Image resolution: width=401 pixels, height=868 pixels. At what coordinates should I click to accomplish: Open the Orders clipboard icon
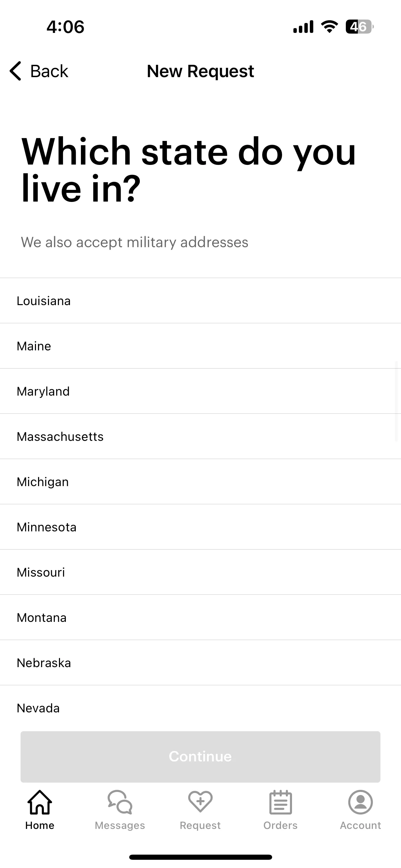(281, 802)
